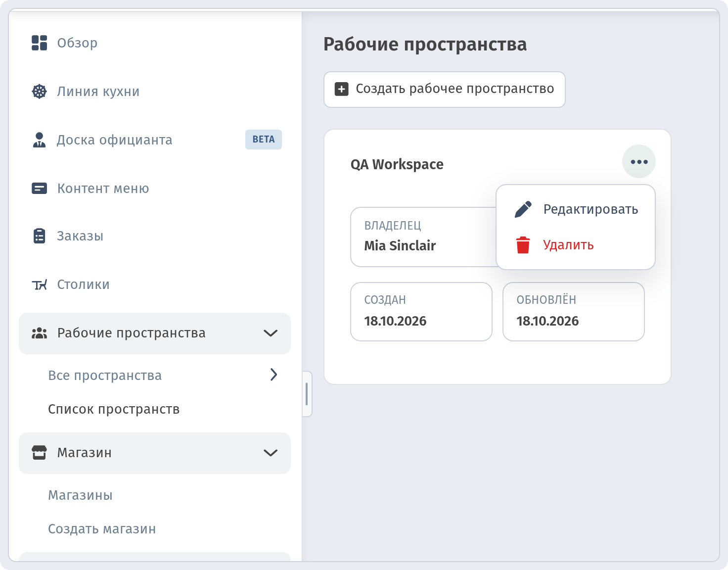Click Создать магазин link
Viewport: 728px width, 570px height.
(102, 529)
